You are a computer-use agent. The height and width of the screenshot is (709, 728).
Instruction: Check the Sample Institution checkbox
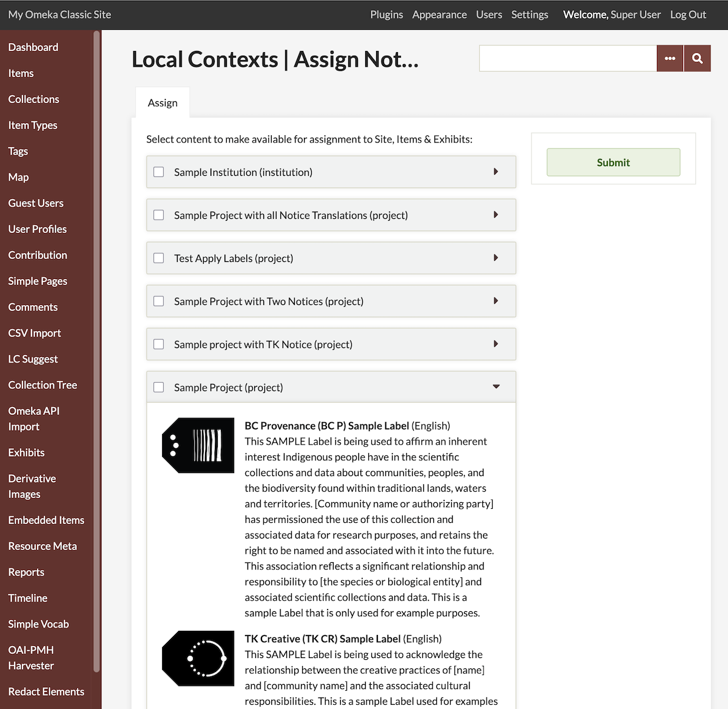click(159, 172)
